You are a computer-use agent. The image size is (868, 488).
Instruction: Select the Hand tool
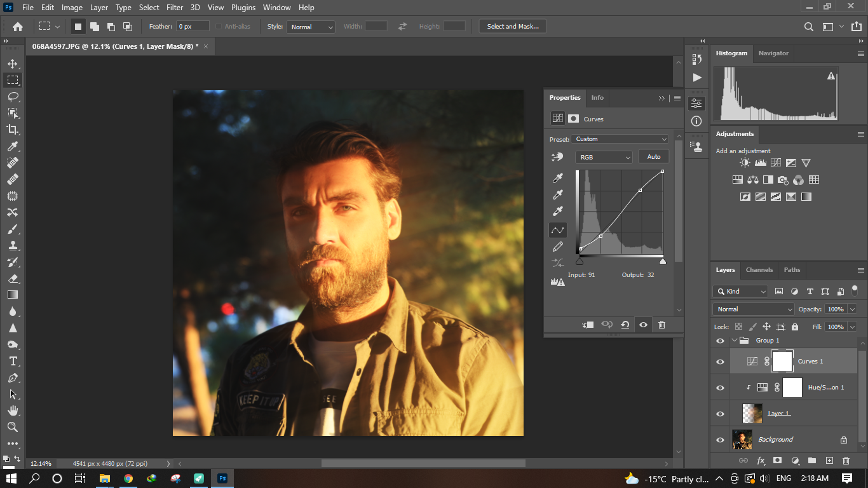tap(13, 410)
